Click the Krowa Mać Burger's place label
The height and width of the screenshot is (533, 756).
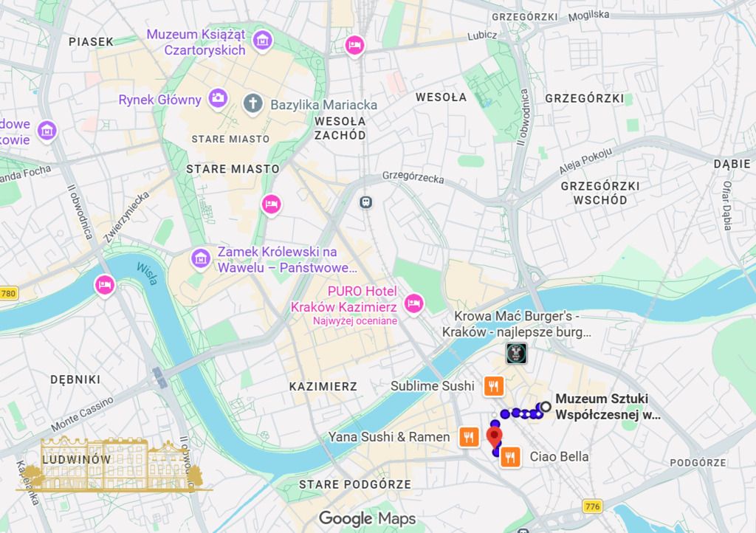(516, 324)
